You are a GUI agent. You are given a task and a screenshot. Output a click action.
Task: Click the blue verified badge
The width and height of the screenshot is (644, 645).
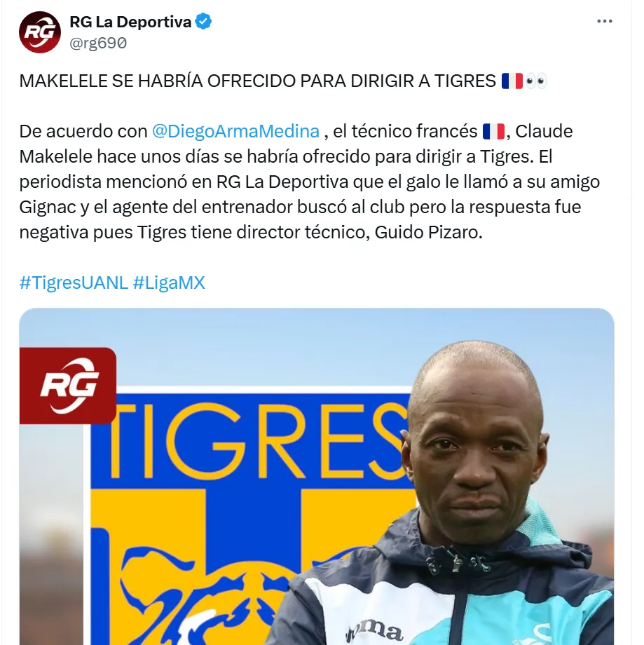[203, 21]
